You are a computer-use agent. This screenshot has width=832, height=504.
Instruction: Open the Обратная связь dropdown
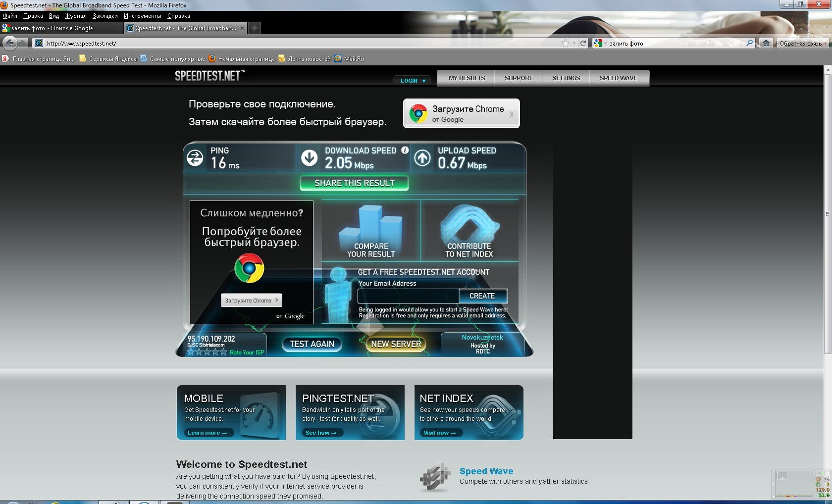(803, 43)
